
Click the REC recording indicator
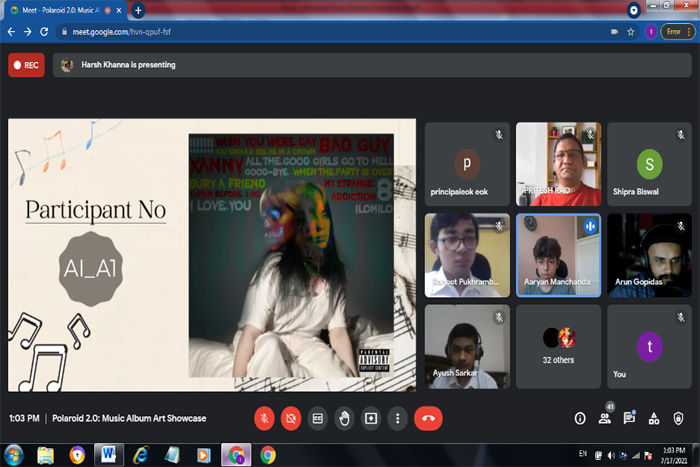[x=26, y=65]
